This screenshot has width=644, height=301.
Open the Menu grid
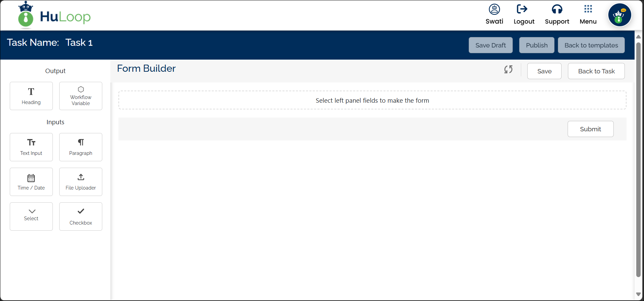(x=588, y=14)
